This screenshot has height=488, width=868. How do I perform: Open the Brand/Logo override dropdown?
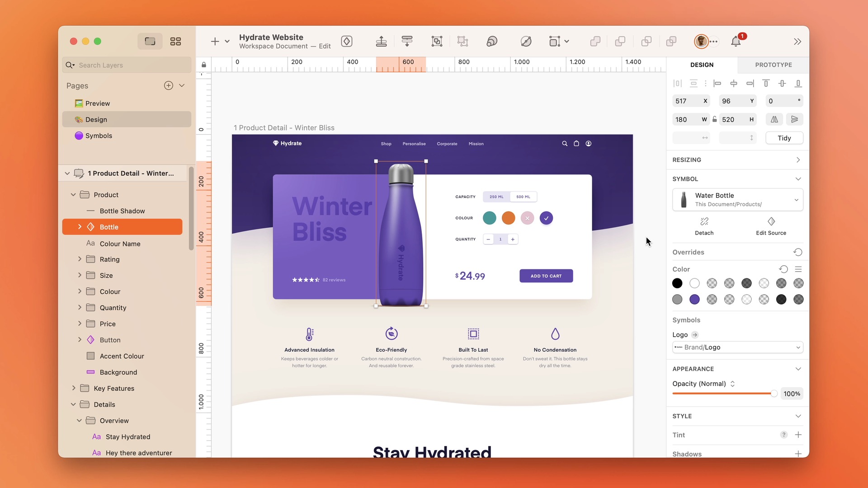click(798, 347)
